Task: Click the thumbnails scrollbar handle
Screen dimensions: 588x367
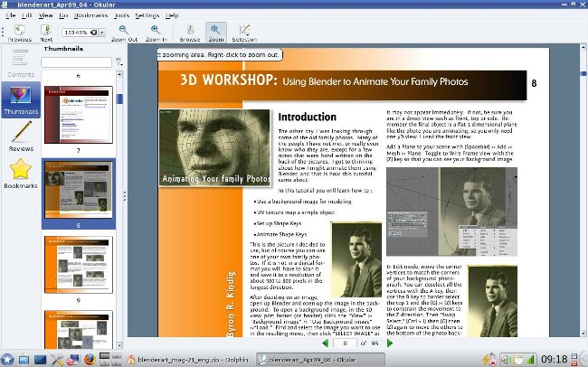Action: coord(119,99)
